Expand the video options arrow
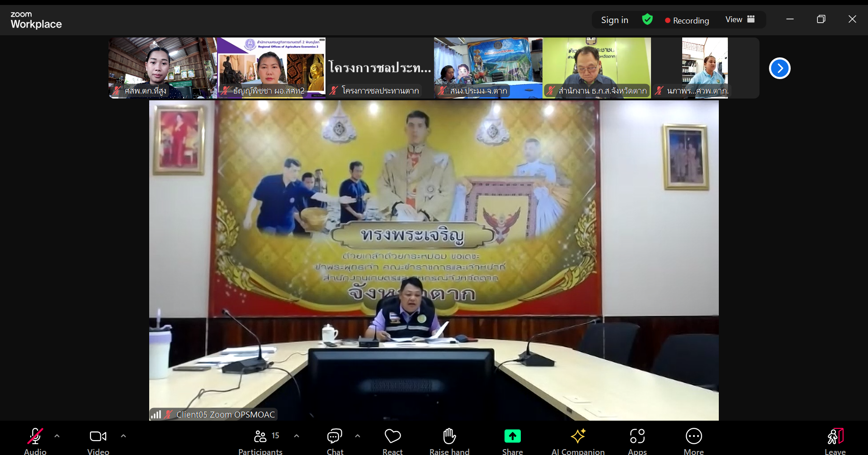868x455 pixels. point(123,436)
